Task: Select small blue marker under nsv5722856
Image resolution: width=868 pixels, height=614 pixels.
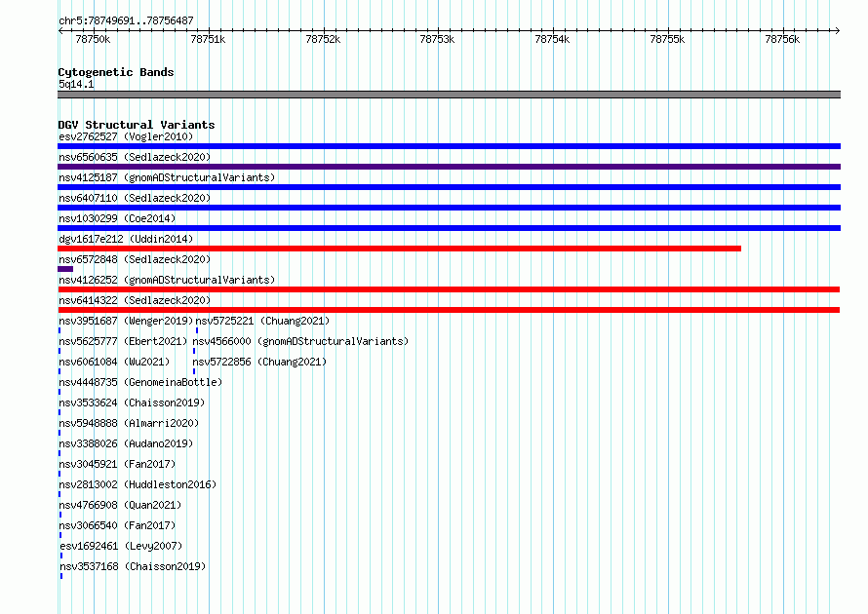Action: [194, 371]
